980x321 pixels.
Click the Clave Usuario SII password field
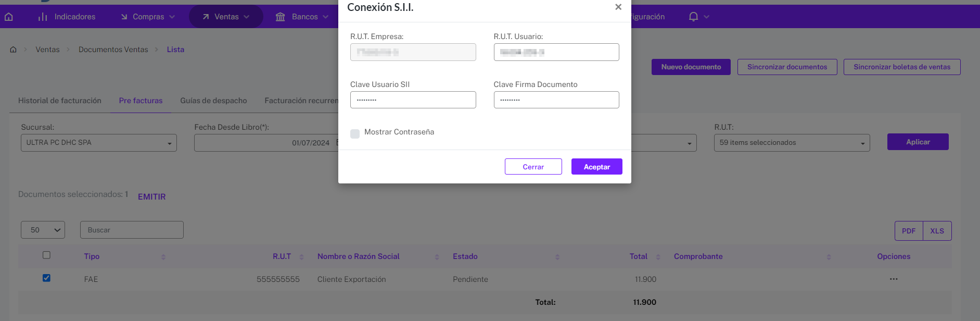pos(413,100)
